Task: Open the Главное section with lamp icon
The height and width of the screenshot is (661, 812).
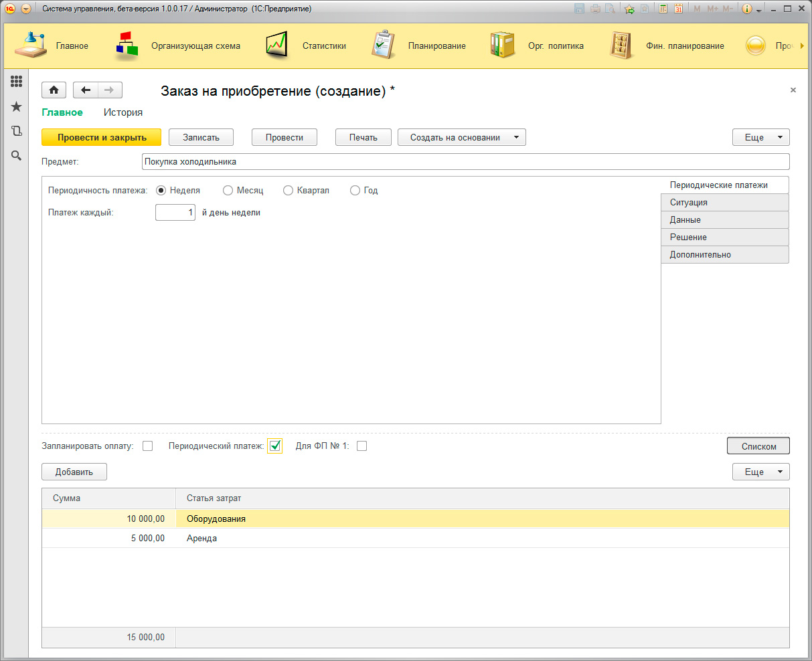Action: click(x=31, y=45)
